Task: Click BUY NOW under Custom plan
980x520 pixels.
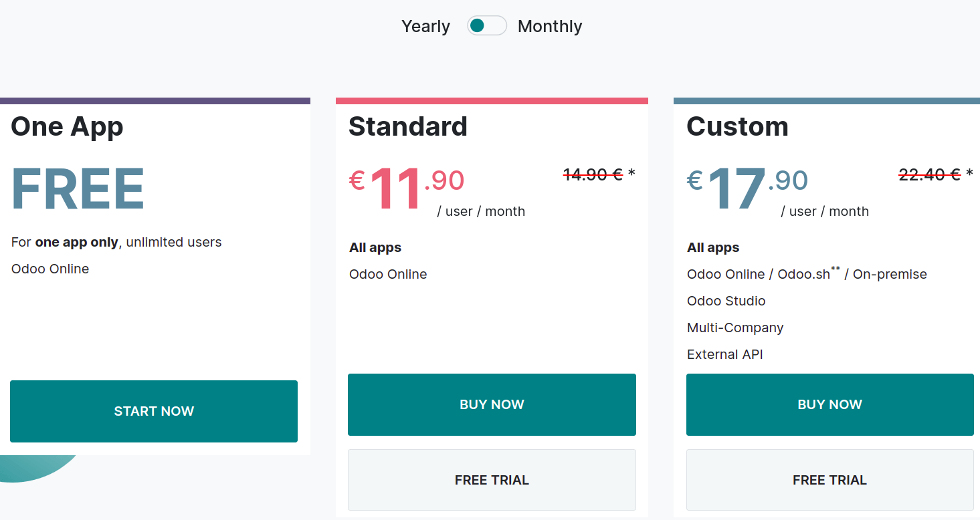Action: [x=830, y=404]
